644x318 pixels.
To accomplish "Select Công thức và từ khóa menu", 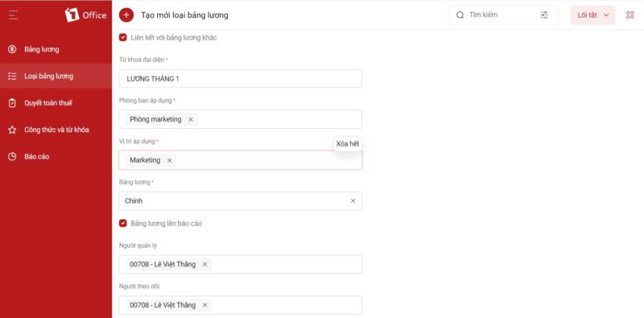I will 56,130.
